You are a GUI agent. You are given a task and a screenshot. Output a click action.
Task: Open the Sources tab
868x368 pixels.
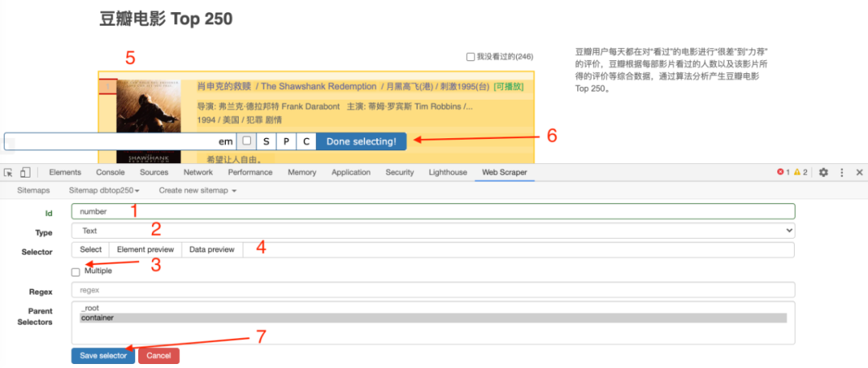pyautogui.click(x=154, y=172)
